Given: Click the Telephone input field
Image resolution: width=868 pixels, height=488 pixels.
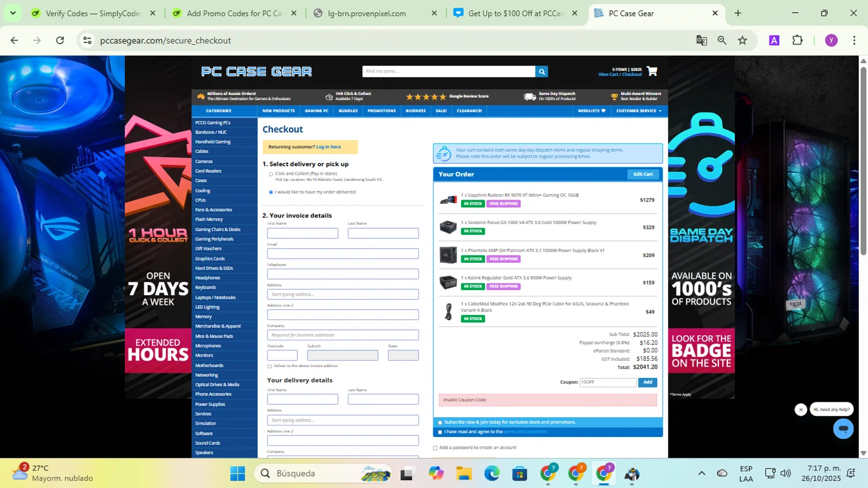Looking at the screenshot, I should 343,274.
